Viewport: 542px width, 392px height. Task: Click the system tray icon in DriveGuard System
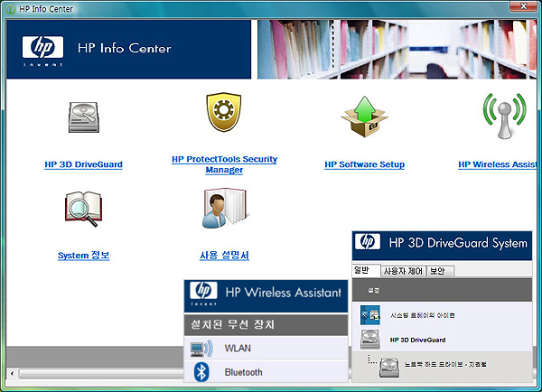369,315
